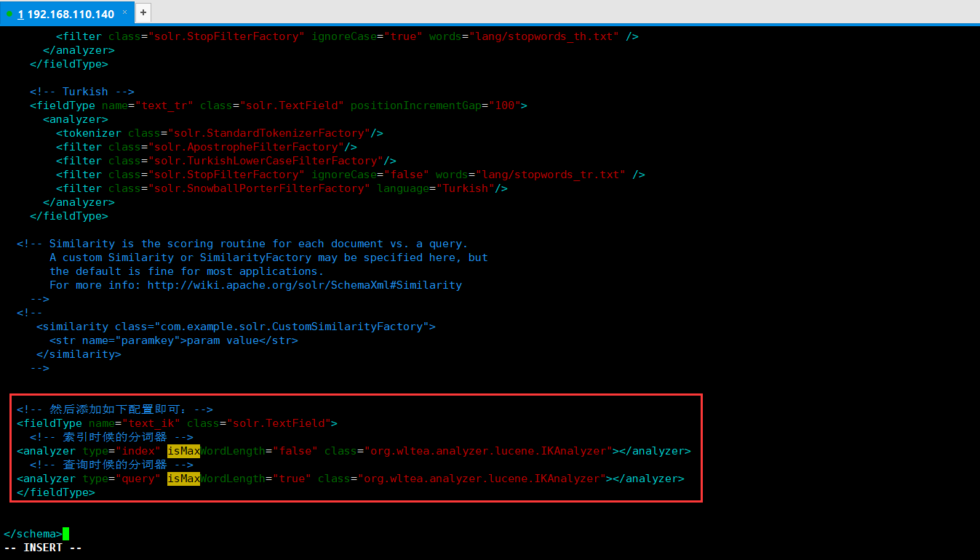Click IKAnalyzer class value in index analyzer line
This screenshot has width=980, height=560.
pos(487,451)
